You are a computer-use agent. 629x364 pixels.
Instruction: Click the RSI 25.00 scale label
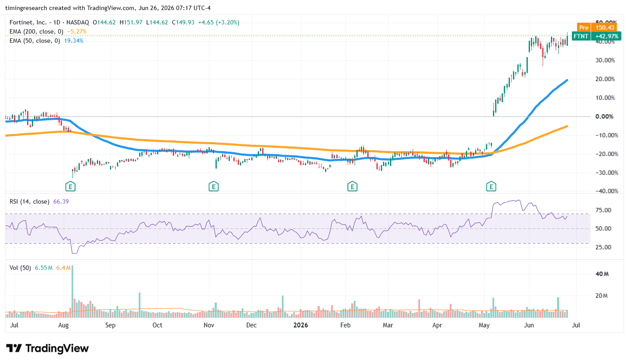(604, 247)
